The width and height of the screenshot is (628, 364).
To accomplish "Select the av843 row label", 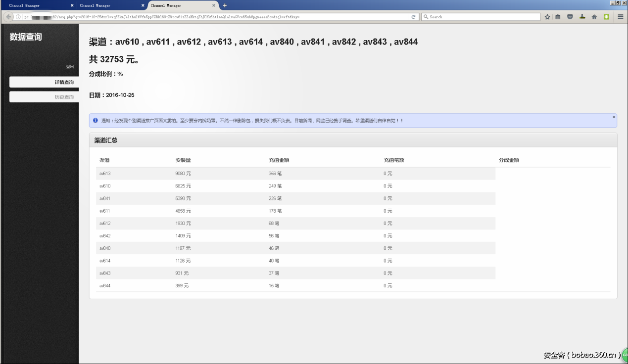I will (105, 273).
